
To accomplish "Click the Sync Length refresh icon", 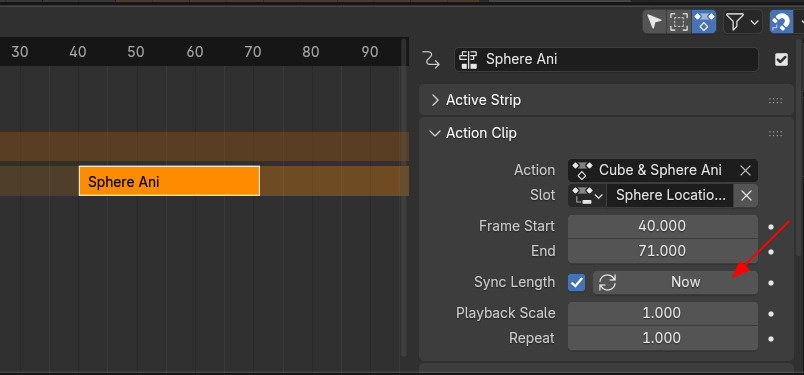I will coord(608,282).
